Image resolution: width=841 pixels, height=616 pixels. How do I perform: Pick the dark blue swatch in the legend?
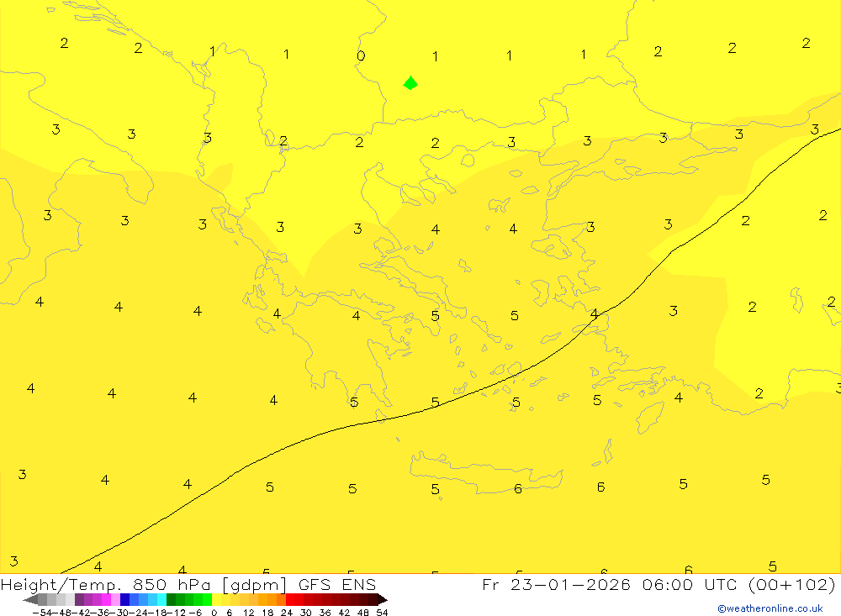(125, 600)
